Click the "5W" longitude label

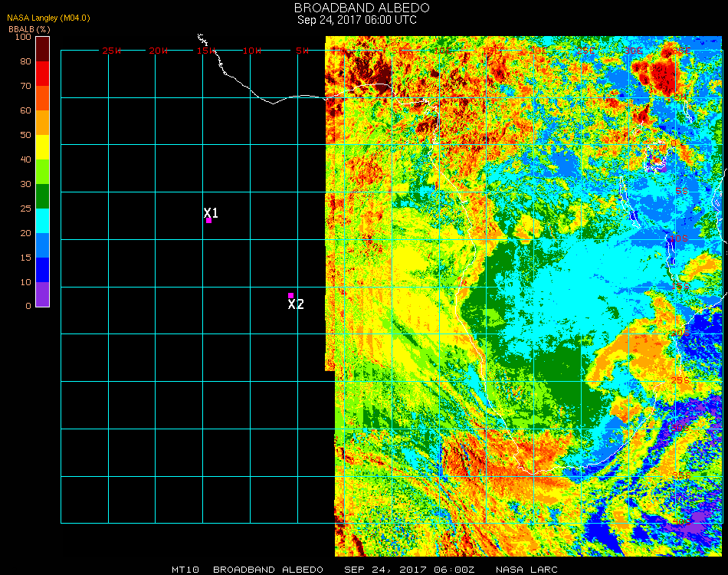[302, 51]
